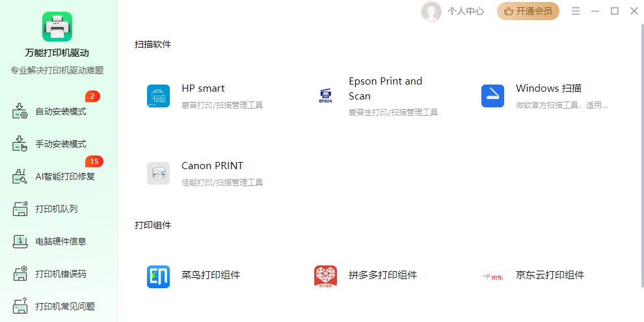Click 佳能打印/扫描管理工具 description
The width and height of the screenshot is (644, 322).
(x=222, y=182)
